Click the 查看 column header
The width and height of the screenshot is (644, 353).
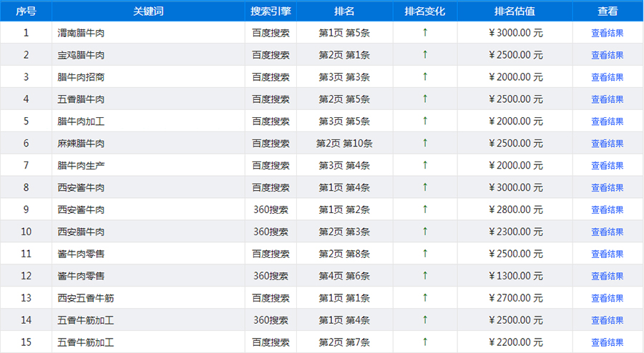pos(608,11)
